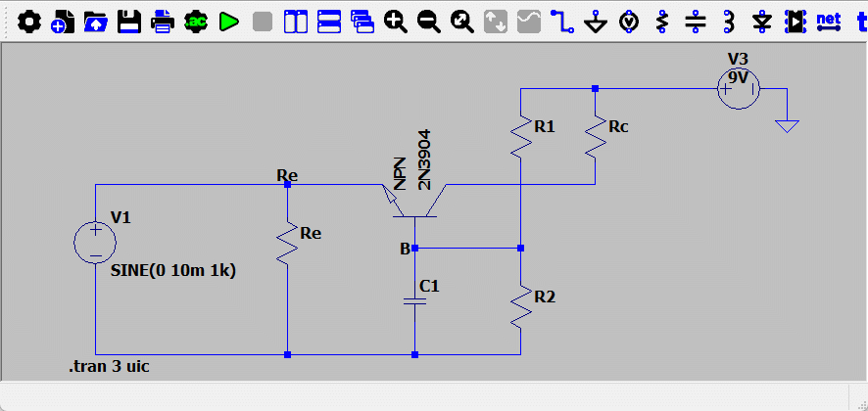Viewport: 868px width, 411px height.
Task: Place a voltage source component
Action: click(629, 22)
